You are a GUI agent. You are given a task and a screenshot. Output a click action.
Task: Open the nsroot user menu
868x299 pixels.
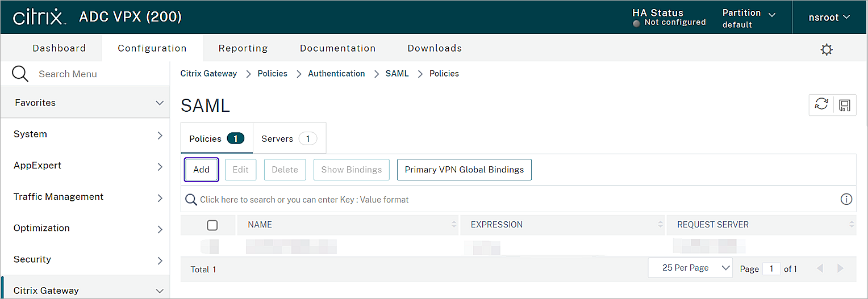click(829, 18)
